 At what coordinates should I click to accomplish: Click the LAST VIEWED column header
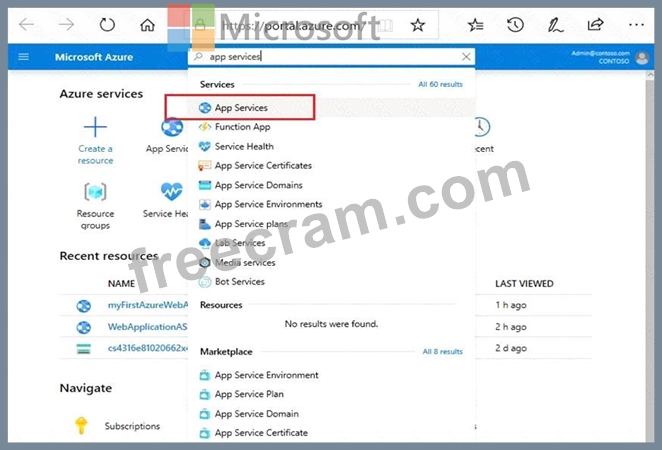coord(524,284)
